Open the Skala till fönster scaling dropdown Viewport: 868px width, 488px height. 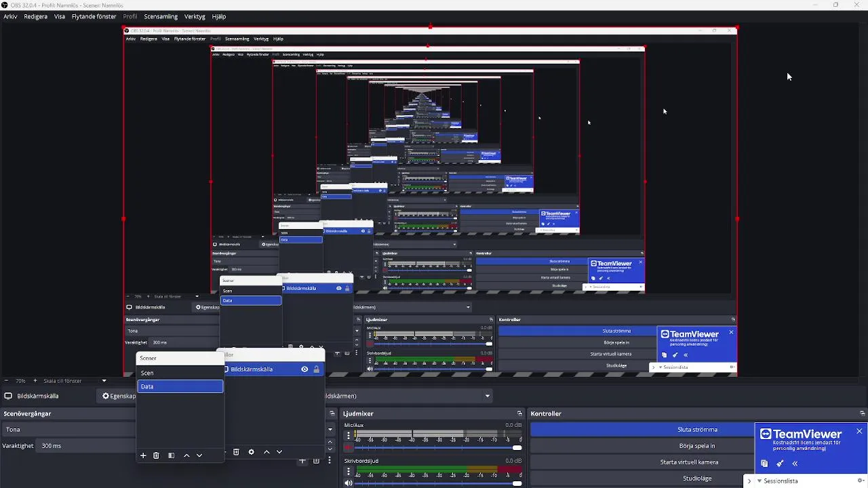click(x=75, y=381)
